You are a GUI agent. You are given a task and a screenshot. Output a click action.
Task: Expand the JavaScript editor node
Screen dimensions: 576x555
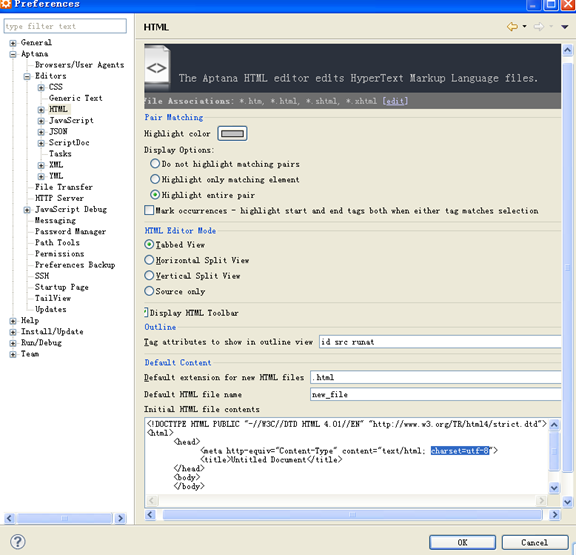click(41, 121)
